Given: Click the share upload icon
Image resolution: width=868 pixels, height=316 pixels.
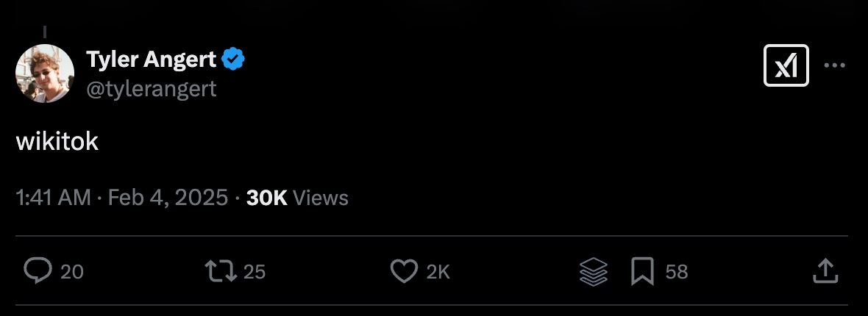Looking at the screenshot, I should (x=825, y=271).
